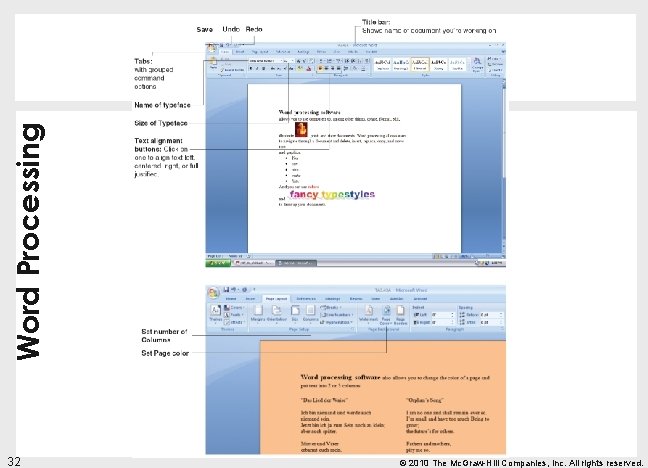Switch to Home tab in lower window
The height and width of the screenshot is (468, 648).
(231, 298)
